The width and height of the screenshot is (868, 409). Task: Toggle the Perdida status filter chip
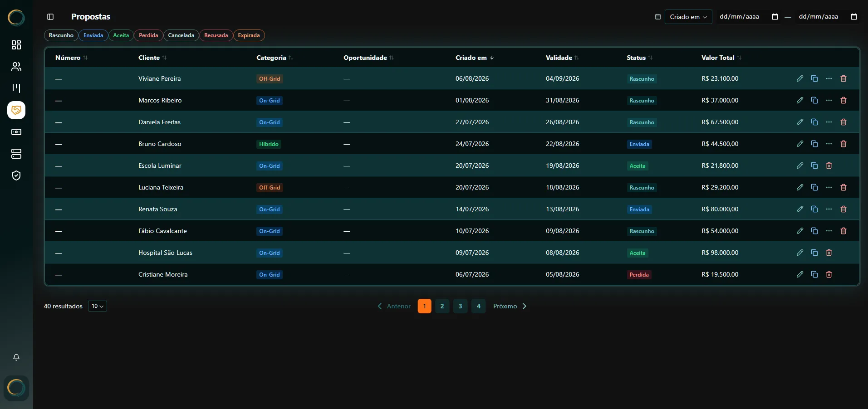[148, 35]
